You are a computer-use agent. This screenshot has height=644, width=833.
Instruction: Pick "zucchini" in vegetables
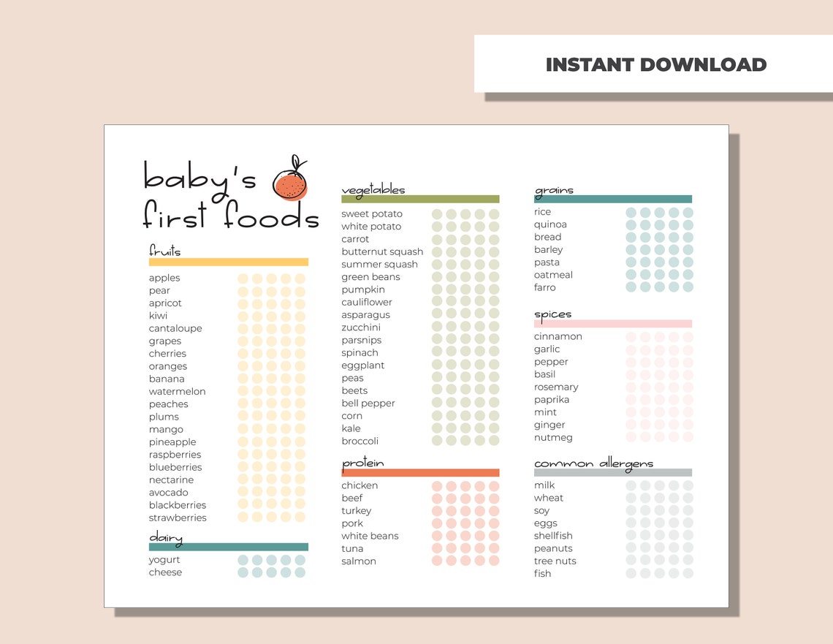pos(361,327)
